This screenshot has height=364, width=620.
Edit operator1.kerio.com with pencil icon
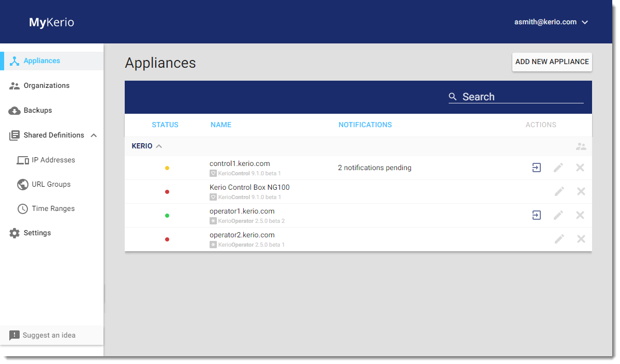[x=558, y=215]
